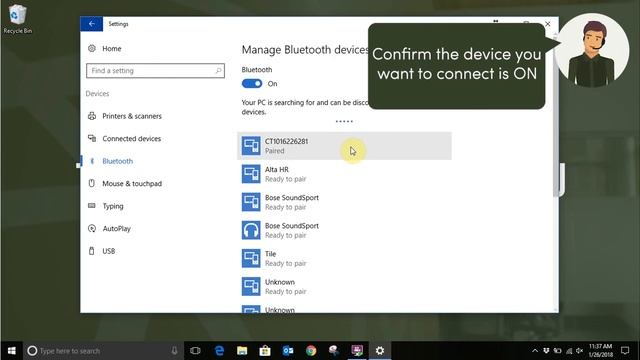The width and height of the screenshot is (640, 360).
Task: Open Home in Settings sidebar
Action: point(111,49)
